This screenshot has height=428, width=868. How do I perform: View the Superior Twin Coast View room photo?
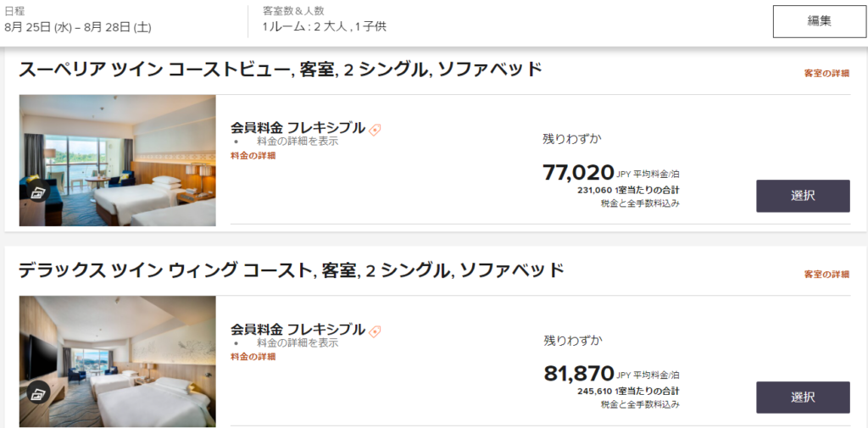point(117,160)
